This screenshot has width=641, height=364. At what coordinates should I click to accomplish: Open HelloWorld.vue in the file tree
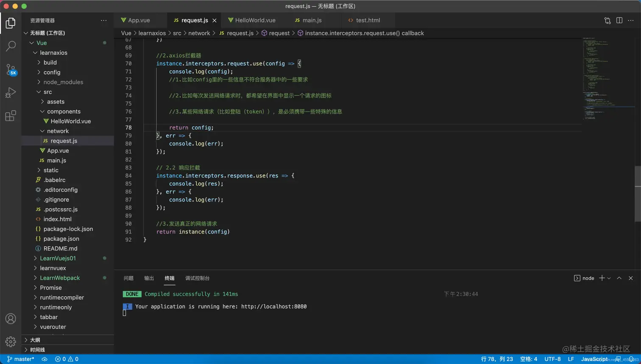coord(68,121)
